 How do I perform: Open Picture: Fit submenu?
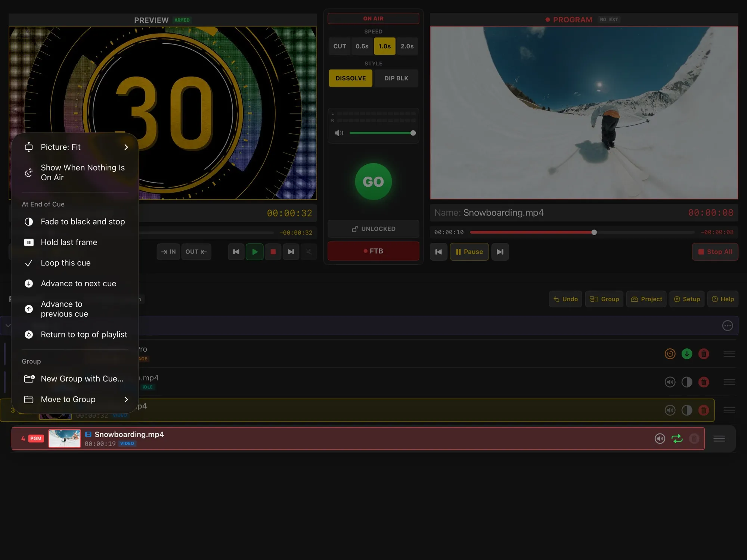75,147
